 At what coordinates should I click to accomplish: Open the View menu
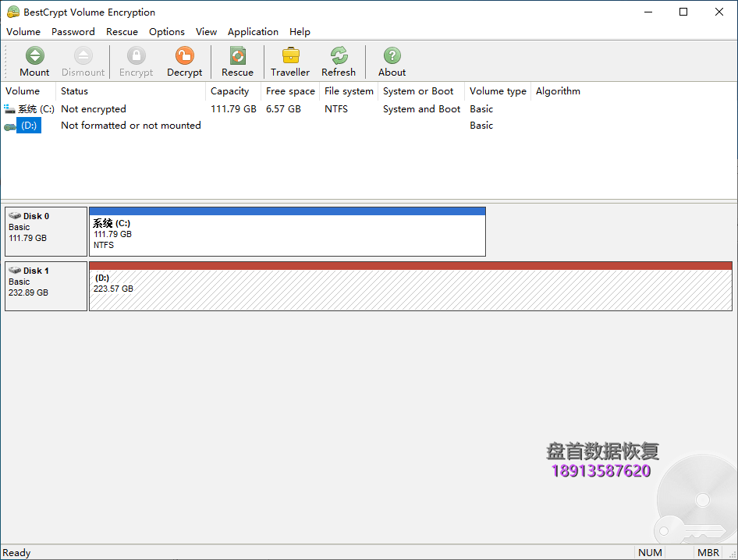[206, 31]
